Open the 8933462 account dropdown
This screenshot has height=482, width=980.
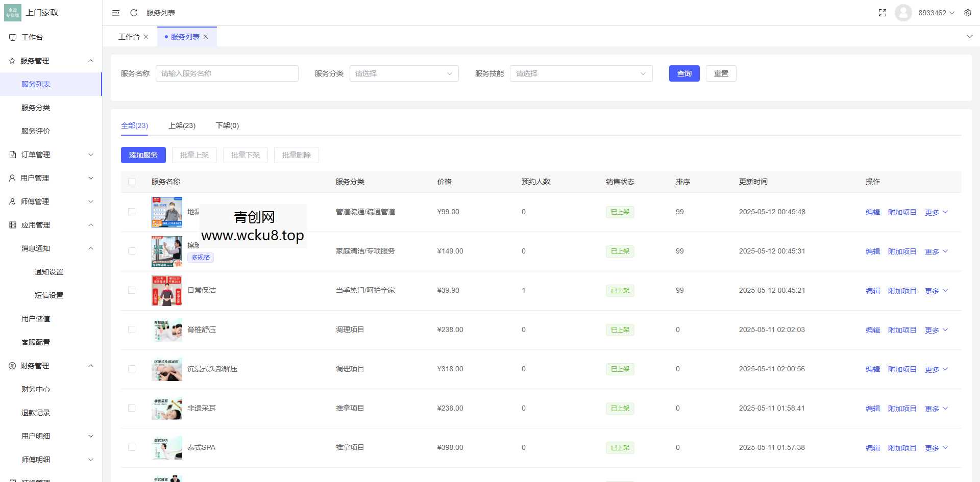(x=936, y=12)
